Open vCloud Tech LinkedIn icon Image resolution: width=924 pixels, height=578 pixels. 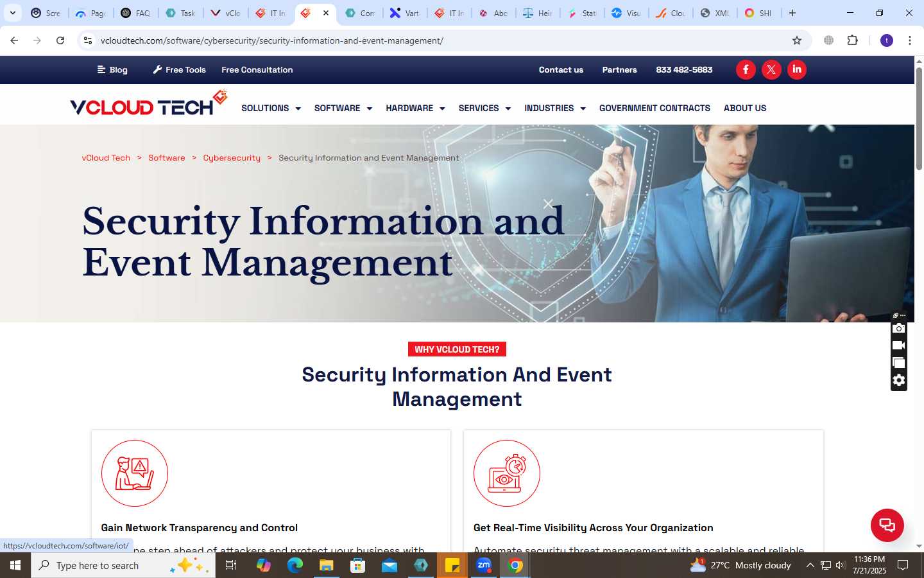(x=797, y=69)
